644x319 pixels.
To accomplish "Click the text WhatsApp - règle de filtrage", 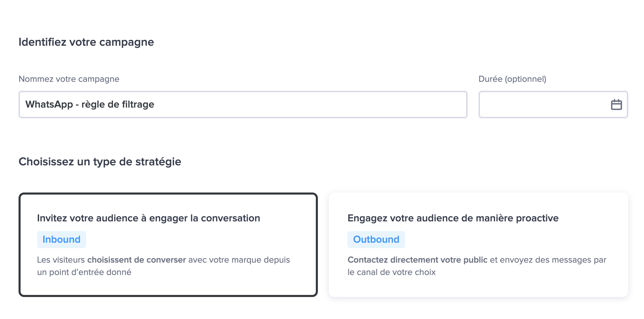I will coord(90,104).
